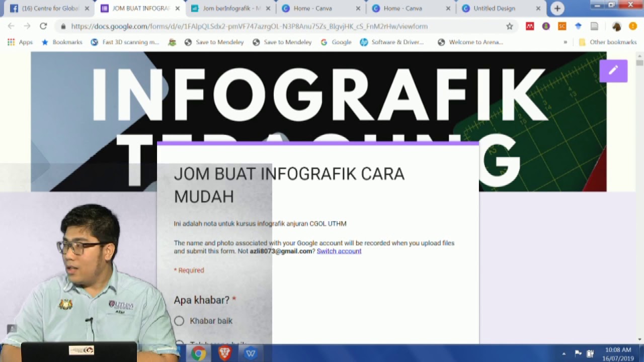Click the padlock site info icon
644x362 pixels.
pyautogui.click(x=63, y=27)
